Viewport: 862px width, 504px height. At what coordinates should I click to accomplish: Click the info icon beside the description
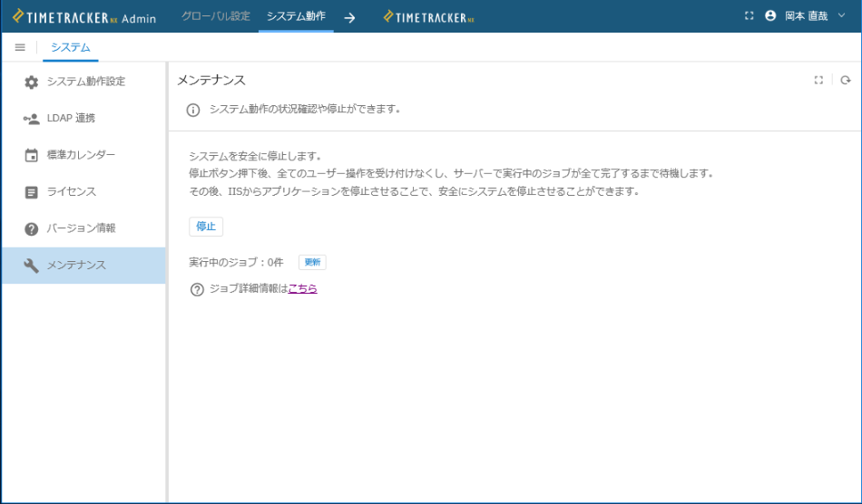point(193,110)
